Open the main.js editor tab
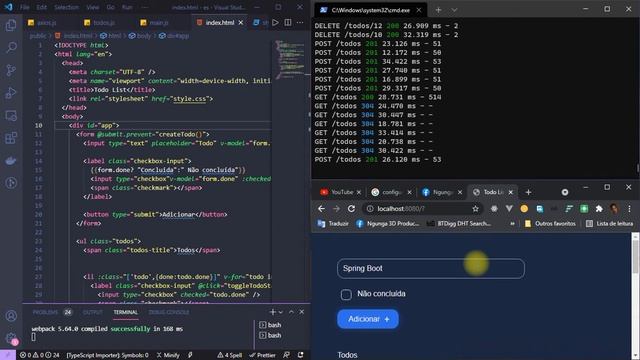 (155, 22)
